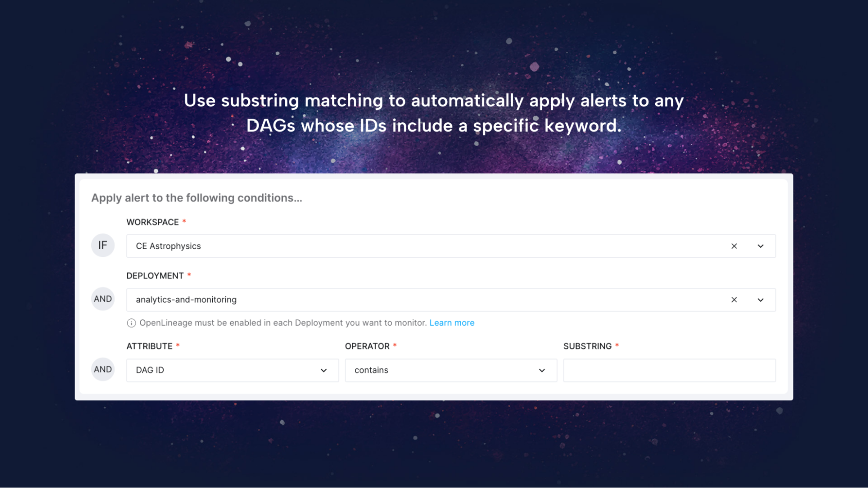The image size is (868, 488).
Task: Clear the CE Astrophysics workspace selection
Action: click(734, 246)
